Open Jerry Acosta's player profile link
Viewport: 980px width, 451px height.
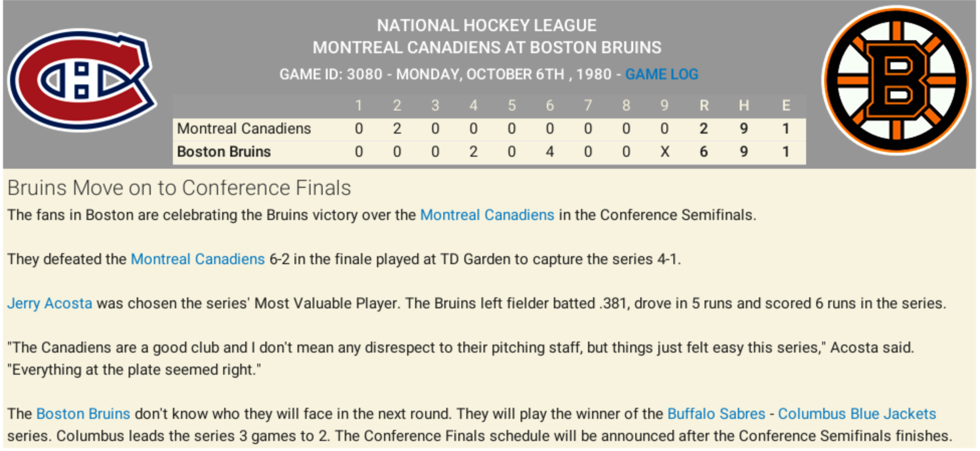click(x=50, y=303)
